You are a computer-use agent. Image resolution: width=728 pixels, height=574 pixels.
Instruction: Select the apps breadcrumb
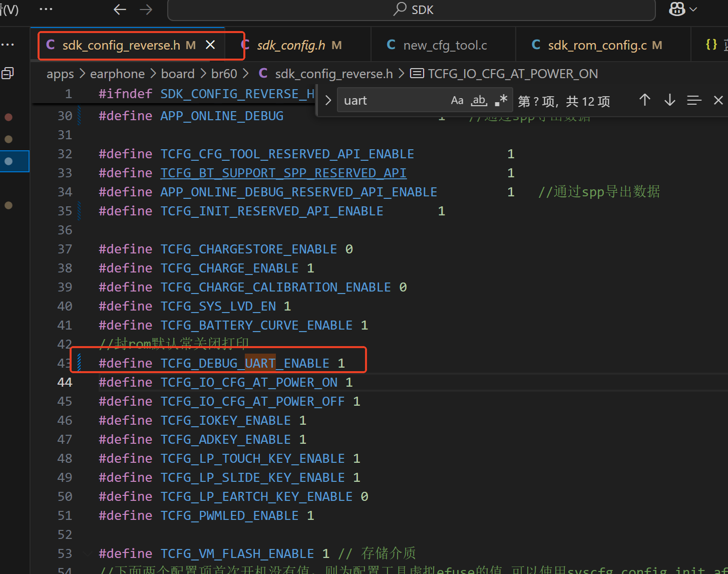[x=60, y=74]
